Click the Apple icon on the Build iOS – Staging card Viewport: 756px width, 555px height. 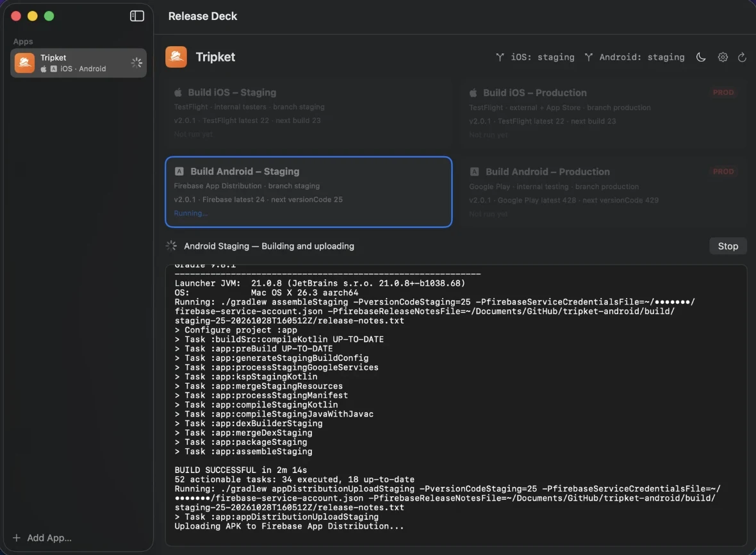[178, 92]
